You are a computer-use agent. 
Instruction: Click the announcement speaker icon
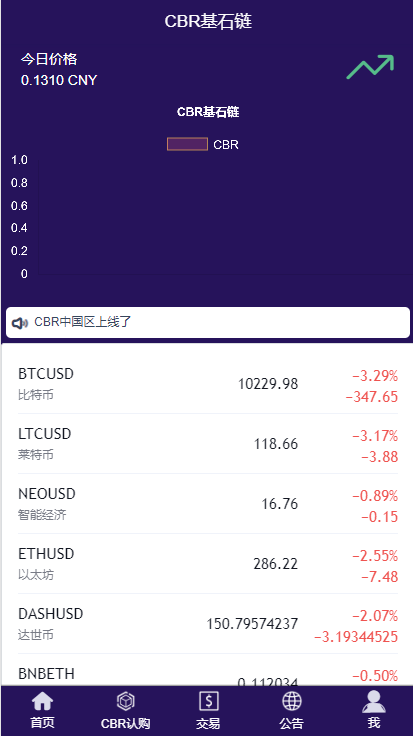coord(20,323)
